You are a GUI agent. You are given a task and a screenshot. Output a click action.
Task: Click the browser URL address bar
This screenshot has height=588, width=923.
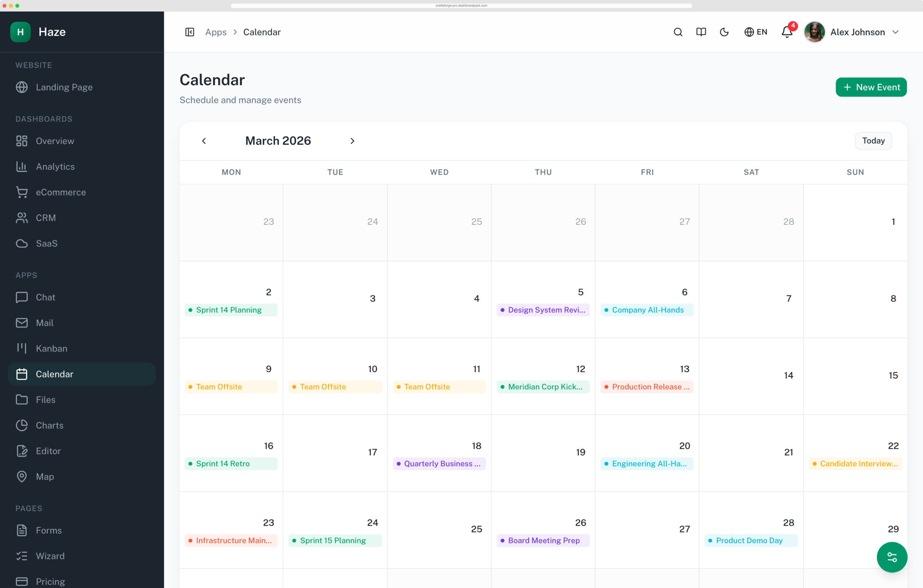461,5
